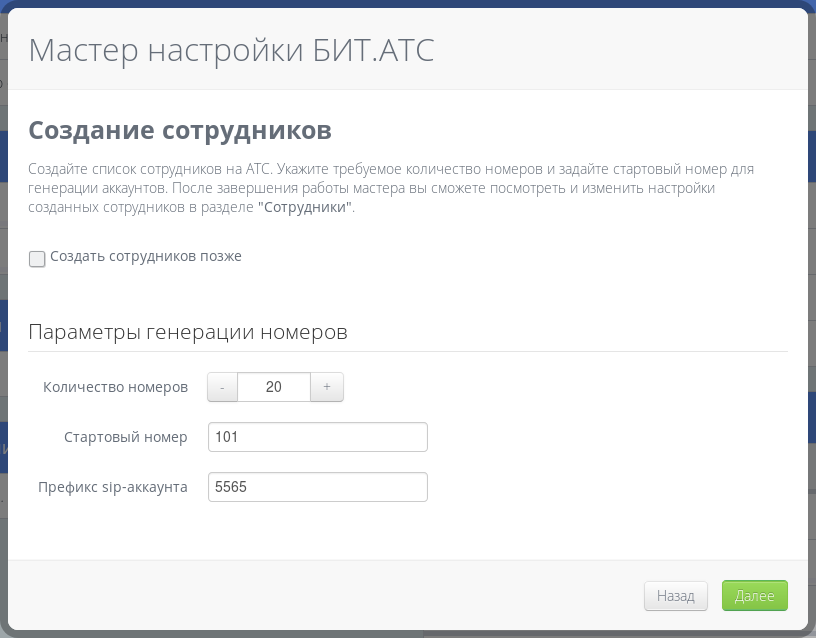This screenshot has height=638, width=816.
Task: Increase number count with plus button
Action: click(x=327, y=387)
